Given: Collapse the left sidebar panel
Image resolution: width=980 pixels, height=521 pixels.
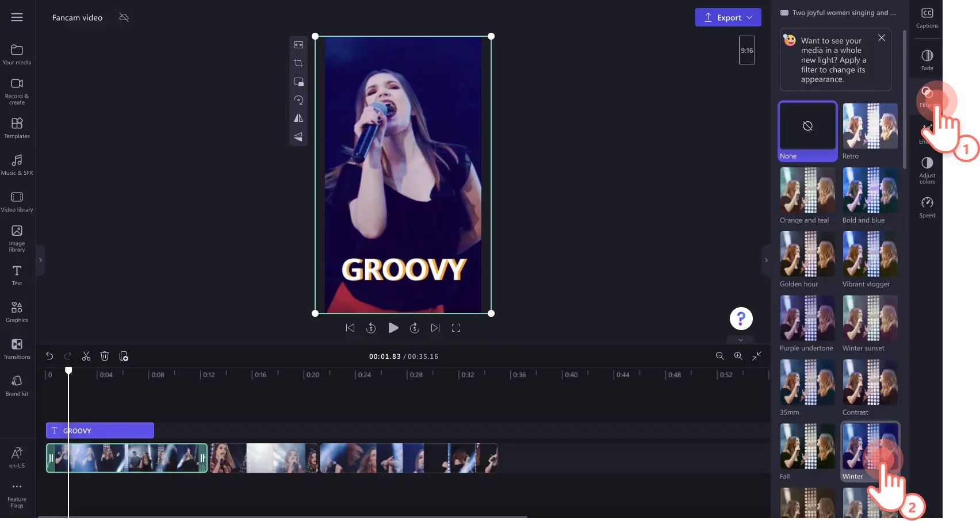Looking at the screenshot, I should [40, 260].
